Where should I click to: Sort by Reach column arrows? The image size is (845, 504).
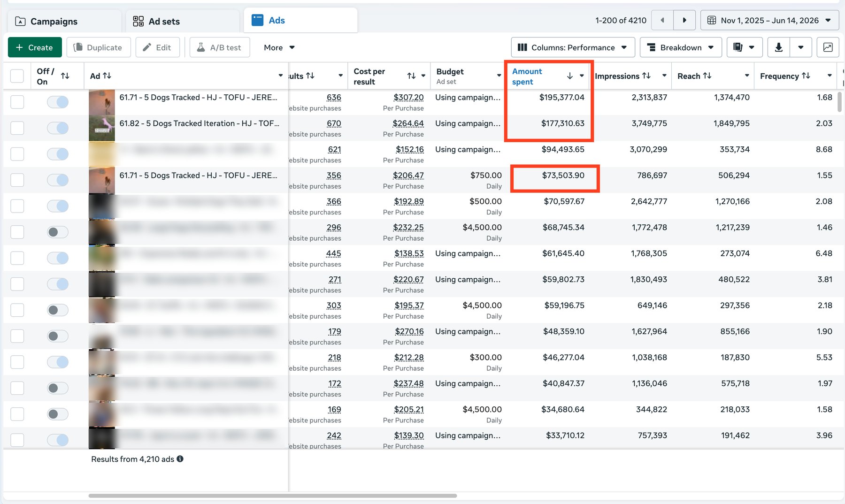[707, 76]
